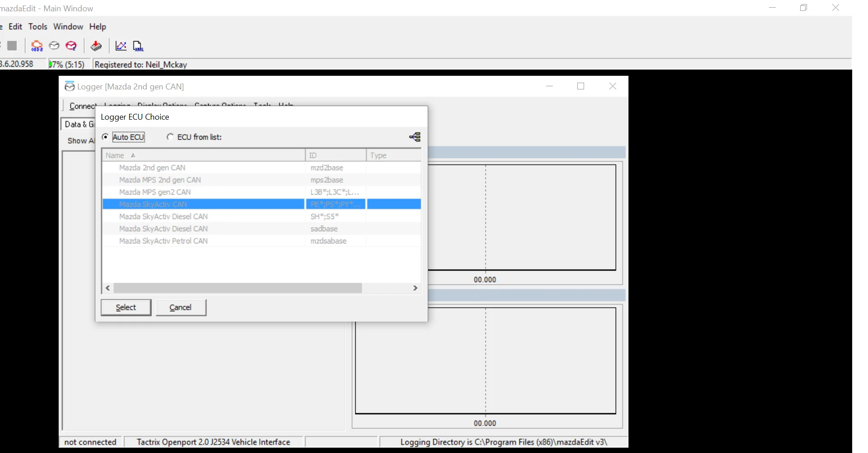Click the Logging Directory status text
This screenshot has height=453, width=868.
tap(504, 442)
